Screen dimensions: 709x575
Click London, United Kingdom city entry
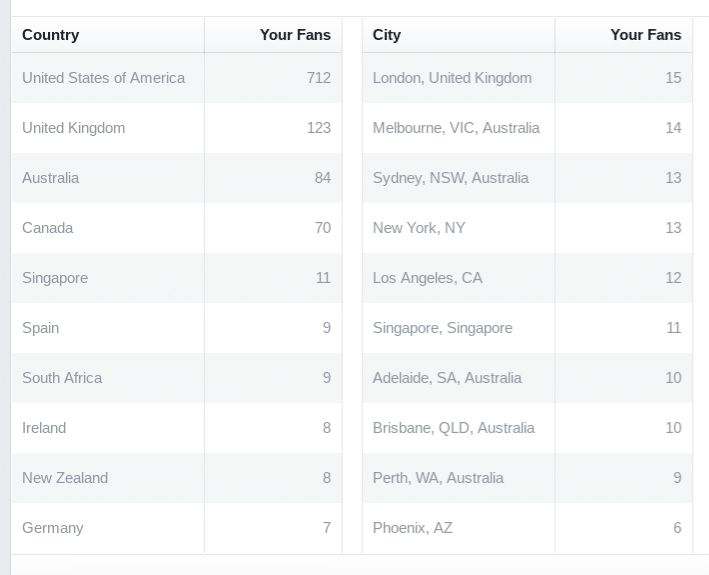click(452, 78)
